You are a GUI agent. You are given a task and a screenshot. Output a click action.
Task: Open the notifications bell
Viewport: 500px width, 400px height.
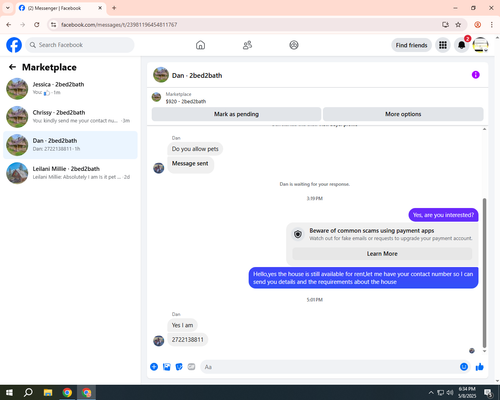462,45
